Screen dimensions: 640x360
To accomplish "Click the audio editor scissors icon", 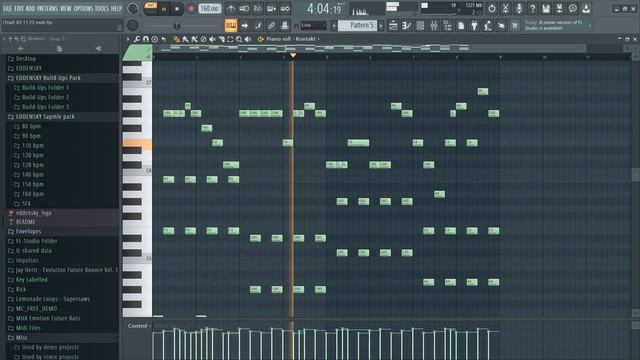I will [505, 9].
